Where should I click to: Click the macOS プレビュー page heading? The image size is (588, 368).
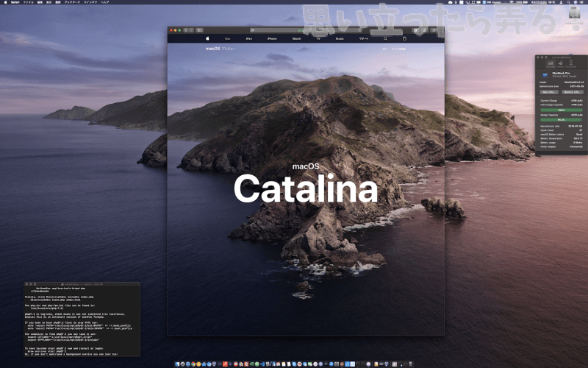click(x=220, y=49)
